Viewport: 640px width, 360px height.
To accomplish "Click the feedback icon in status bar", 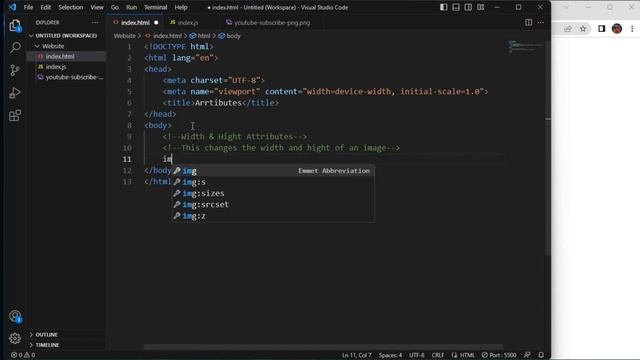I will point(527,355).
